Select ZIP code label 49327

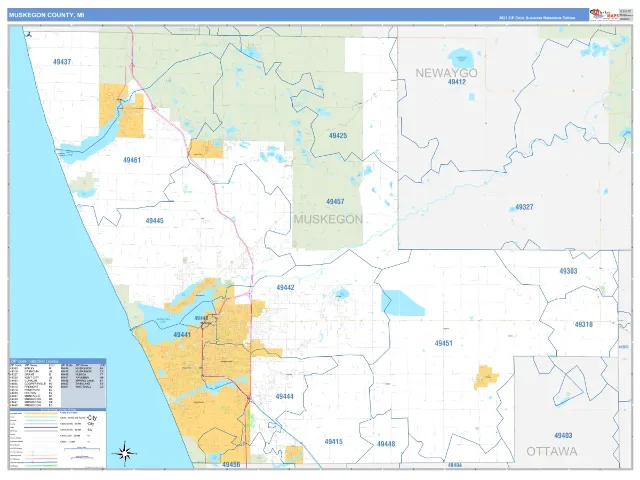(524, 207)
